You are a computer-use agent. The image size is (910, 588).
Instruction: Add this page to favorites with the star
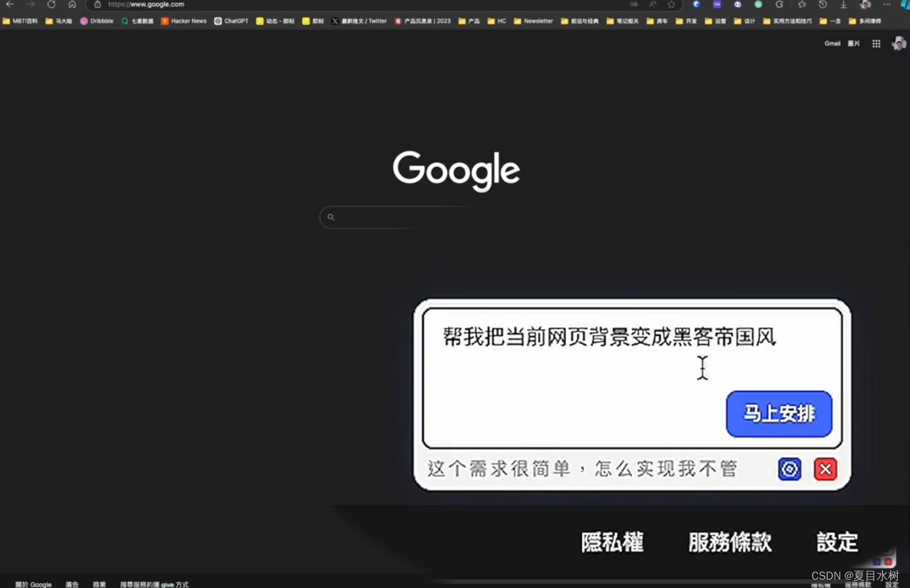click(671, 4)
